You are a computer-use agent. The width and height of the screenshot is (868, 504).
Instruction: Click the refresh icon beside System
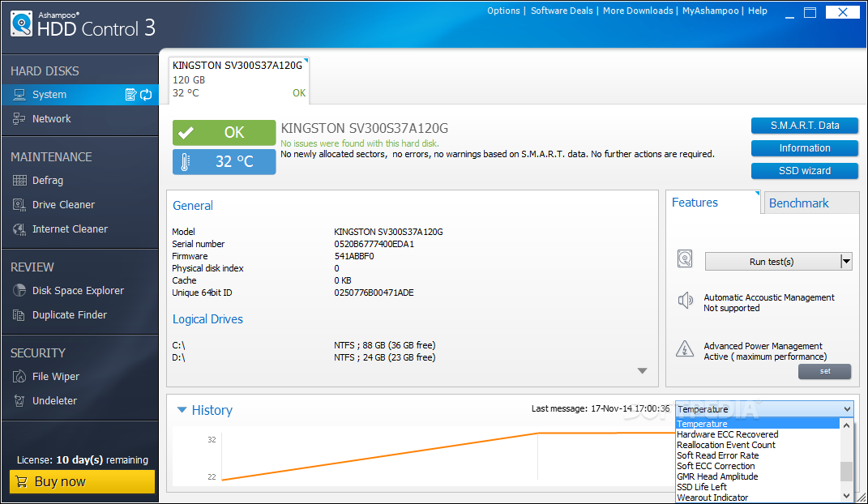pyautogui.click(x=146, y=95)
